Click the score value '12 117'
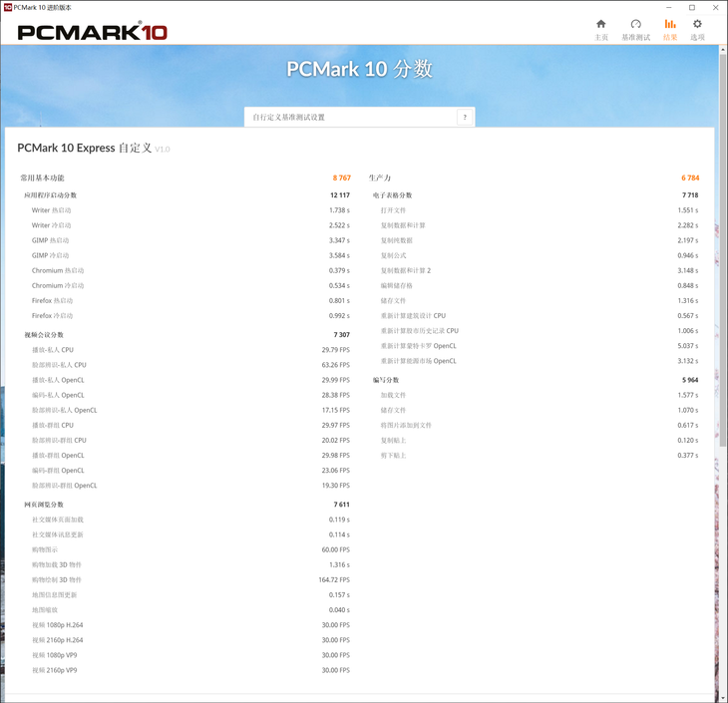Screen dimensions: 728x703 tap(340, 195)
